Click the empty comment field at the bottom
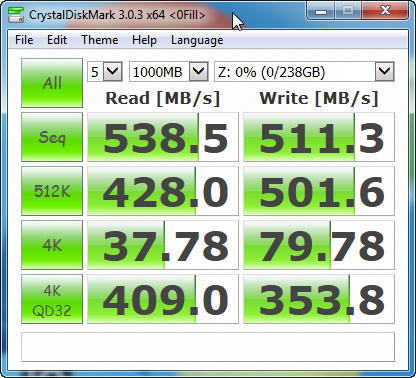 pos(208,347)
